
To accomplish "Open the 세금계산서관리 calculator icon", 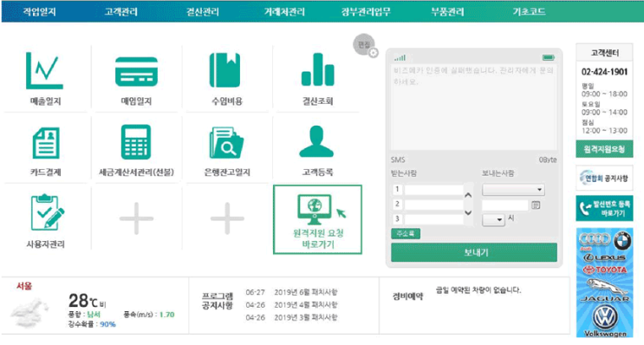I will coord(136,142).
